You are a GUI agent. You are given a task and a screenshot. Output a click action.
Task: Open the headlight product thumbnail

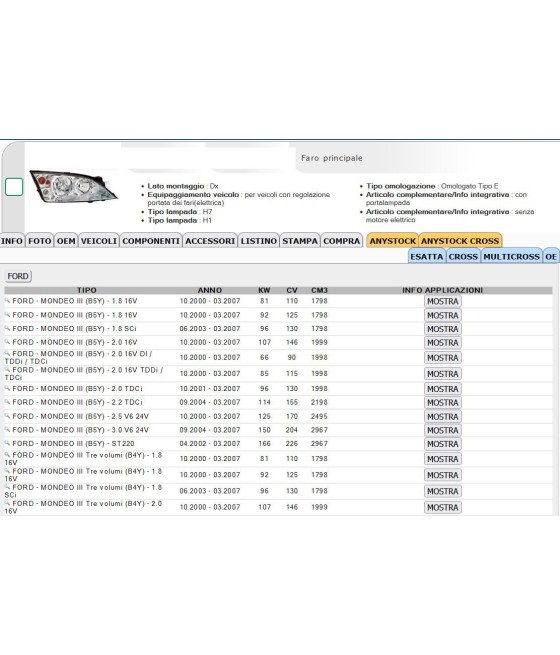pyautogui.click(x=73, y=186)
